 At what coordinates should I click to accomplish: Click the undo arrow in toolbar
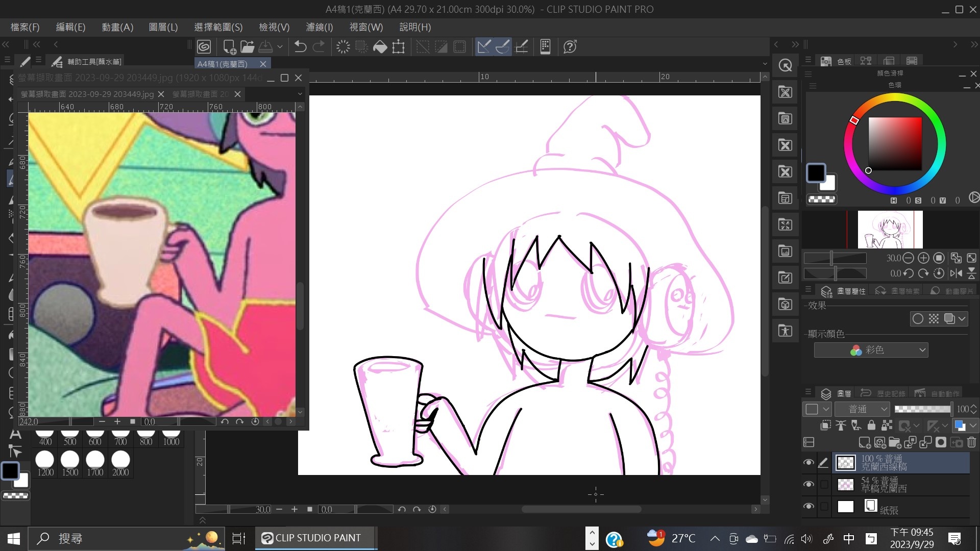(300, 47)
